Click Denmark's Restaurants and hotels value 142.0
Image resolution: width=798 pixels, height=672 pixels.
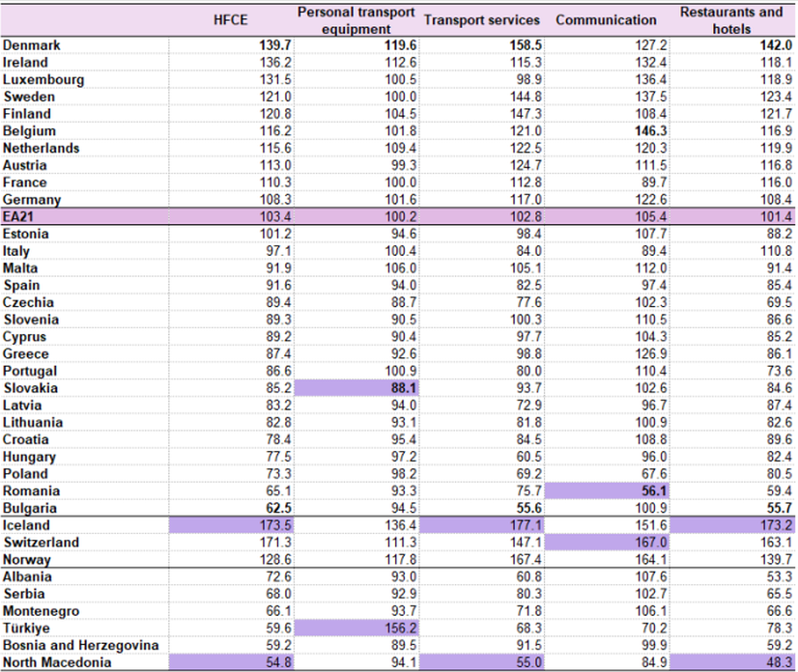(776, 45)
